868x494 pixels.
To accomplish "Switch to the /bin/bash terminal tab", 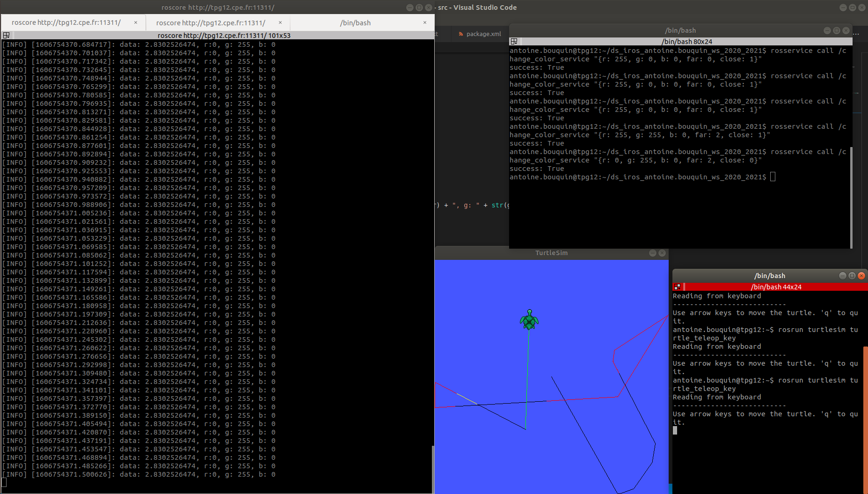I will point(355,22).
